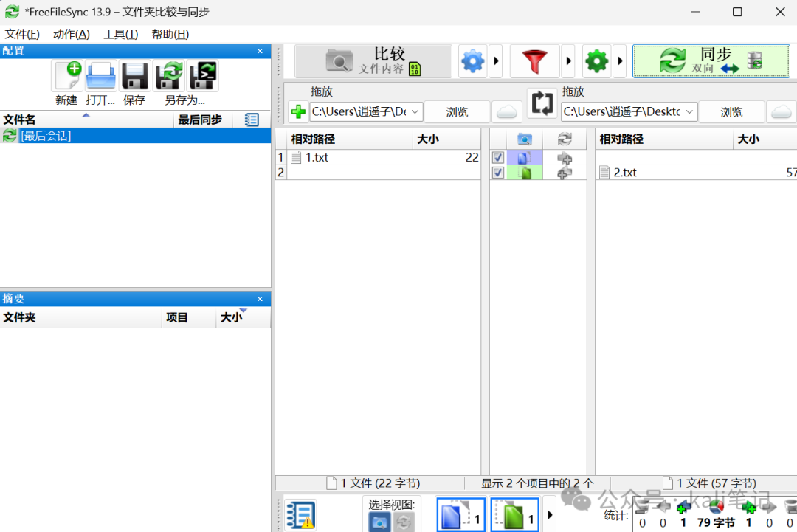Click the sync direction arrow in the 2.txt row
The height and width of the screenshot is (532, 797).
[x=565, y=173]
